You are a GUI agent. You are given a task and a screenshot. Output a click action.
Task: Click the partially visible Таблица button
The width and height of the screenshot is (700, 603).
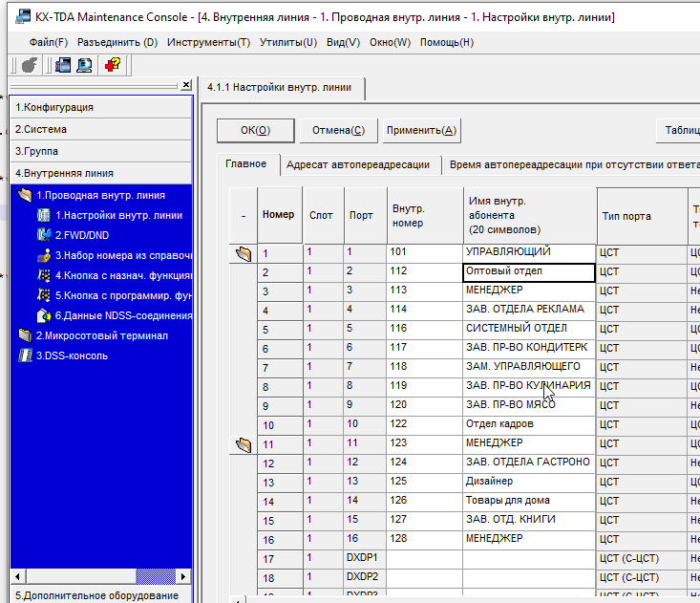point(679,130)
